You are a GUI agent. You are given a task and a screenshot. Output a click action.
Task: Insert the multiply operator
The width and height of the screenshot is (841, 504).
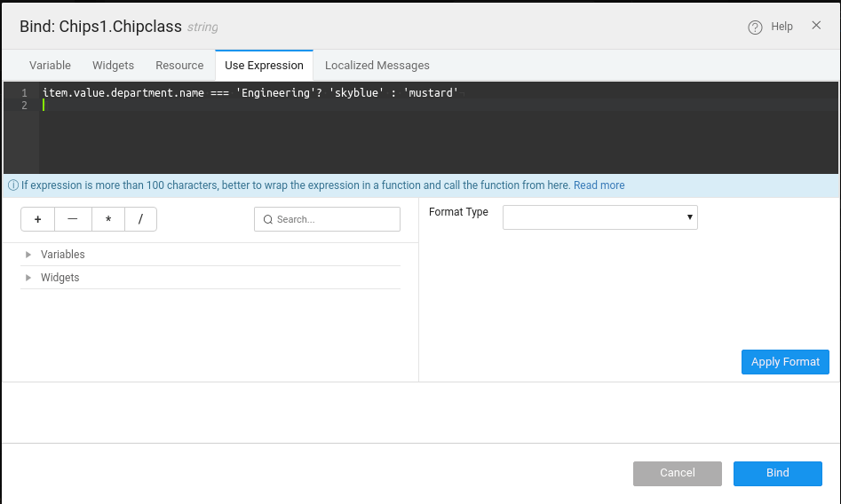108,219
